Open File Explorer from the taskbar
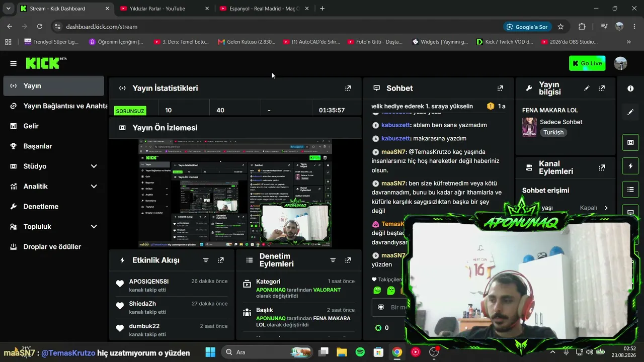 [x=342, y=352]
